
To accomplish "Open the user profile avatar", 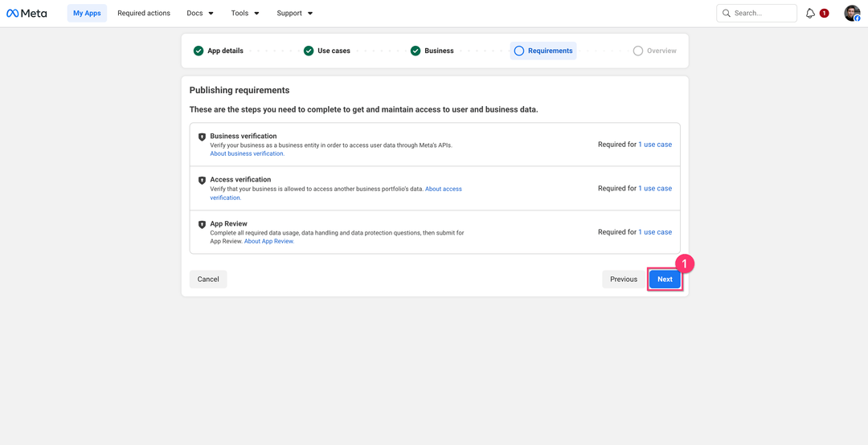I will pos(852,14).
